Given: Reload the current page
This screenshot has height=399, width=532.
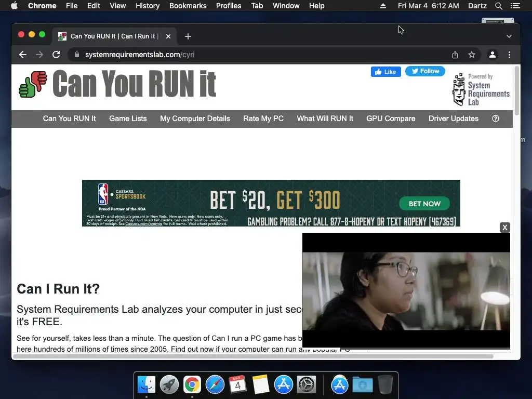Looking at the screenshot, I should pos(56,55).
